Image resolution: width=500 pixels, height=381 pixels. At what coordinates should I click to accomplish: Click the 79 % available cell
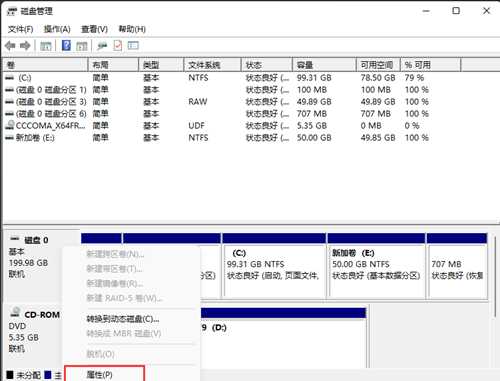(414, 78)
